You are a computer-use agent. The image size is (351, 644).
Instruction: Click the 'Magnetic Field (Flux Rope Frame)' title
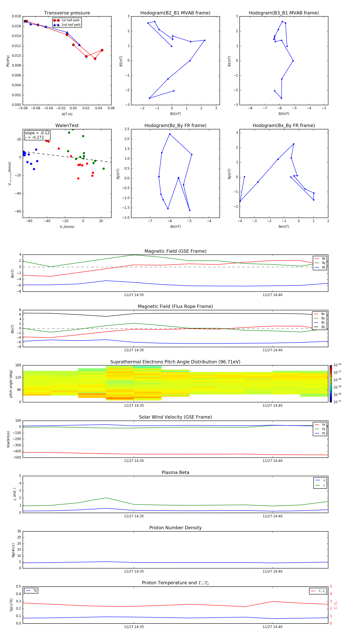[175, 307]
